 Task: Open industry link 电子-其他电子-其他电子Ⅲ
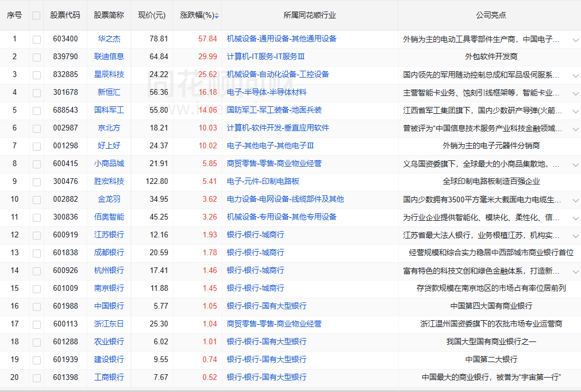(x=270, y=145)
